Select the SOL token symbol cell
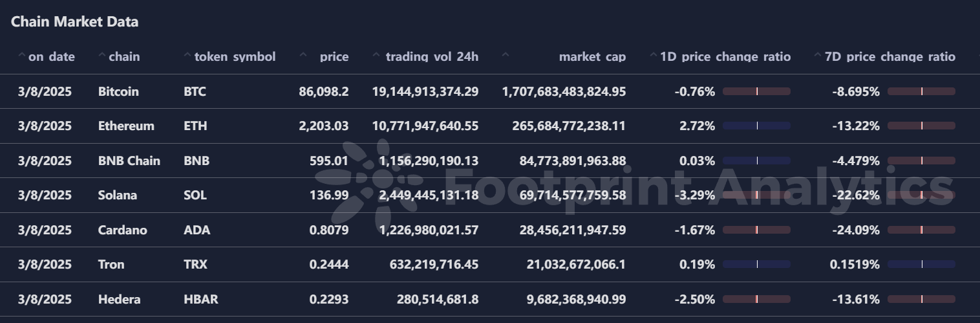 pos(195,195)
